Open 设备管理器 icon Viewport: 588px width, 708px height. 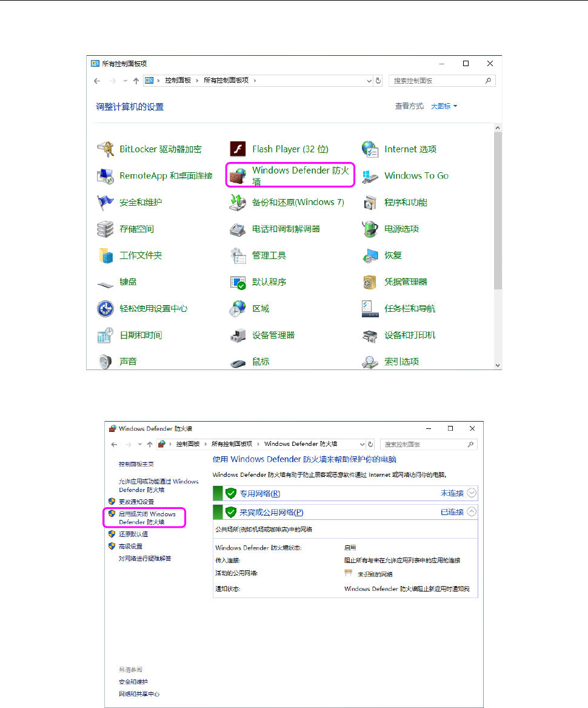pos(238,335)
